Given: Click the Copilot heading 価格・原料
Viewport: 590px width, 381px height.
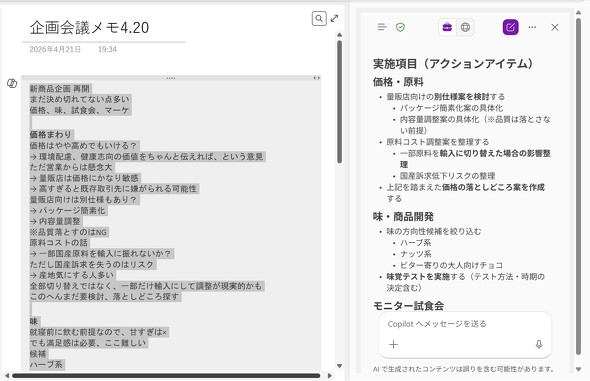Looking at the screenshot, I should pyautogui.click(x=398, y=82).
